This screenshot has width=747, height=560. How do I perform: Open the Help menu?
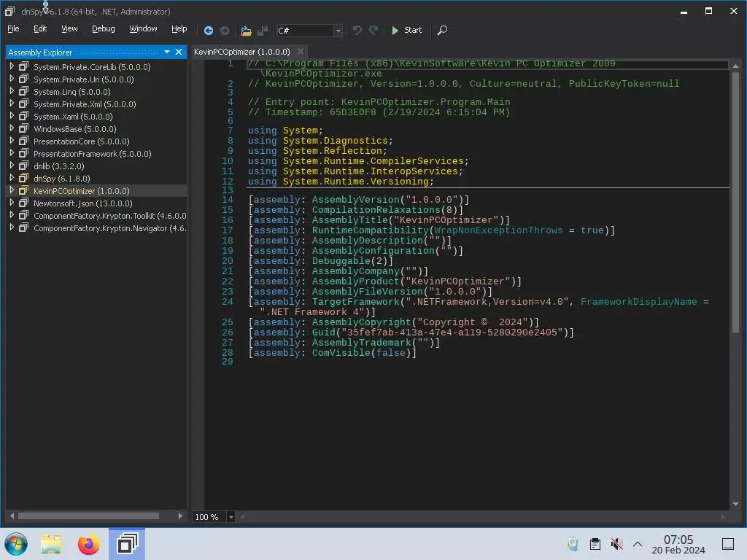[179, 28]
